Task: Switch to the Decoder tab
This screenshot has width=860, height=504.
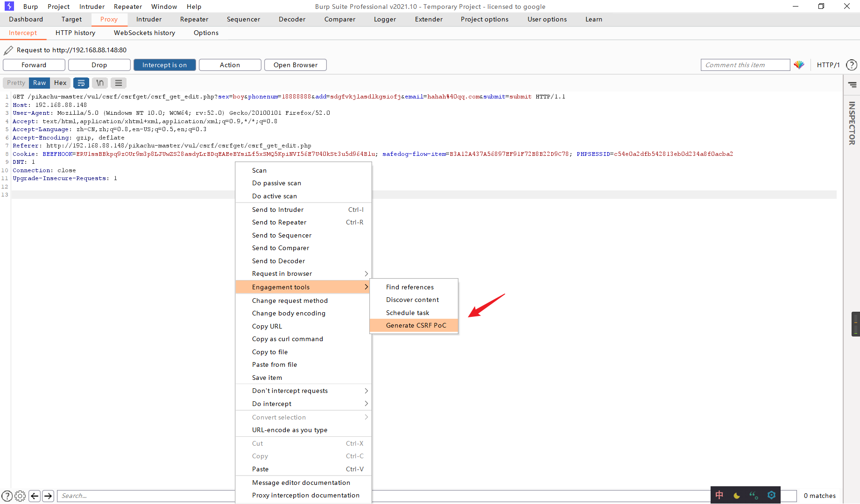Action: tap(292, 19)
